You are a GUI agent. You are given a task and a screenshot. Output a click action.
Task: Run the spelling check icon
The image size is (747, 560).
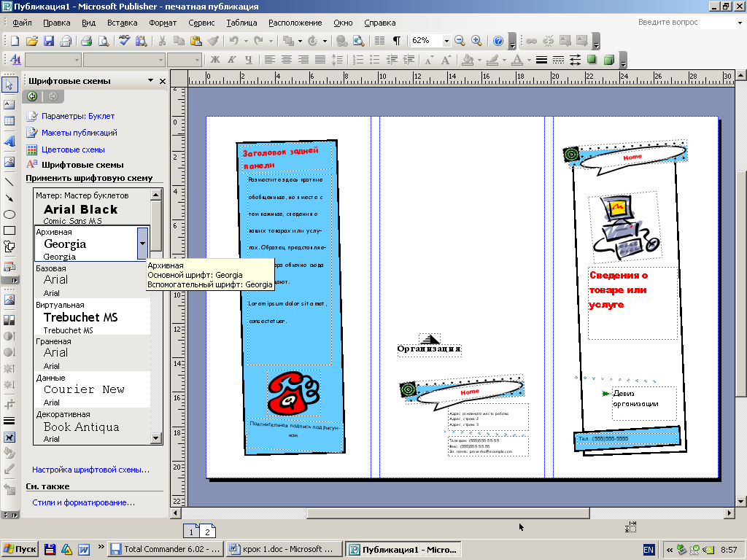pyautogui.click(x=124, y=41)
